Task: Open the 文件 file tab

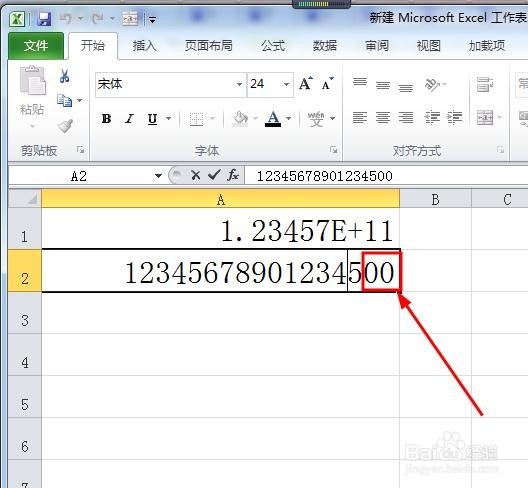Action: pos(36,46)
